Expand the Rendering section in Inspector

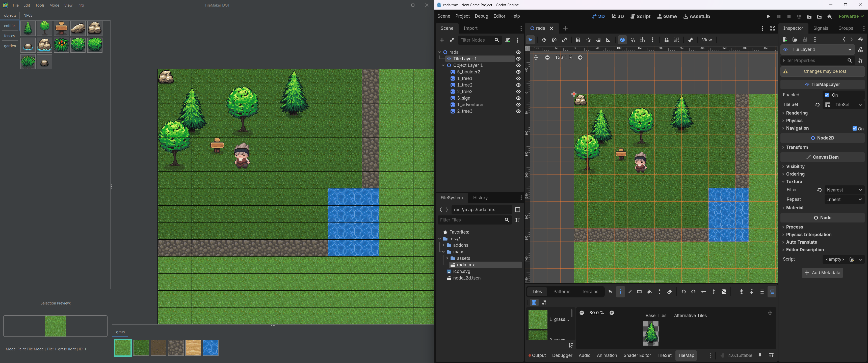(x=797, y=113)
